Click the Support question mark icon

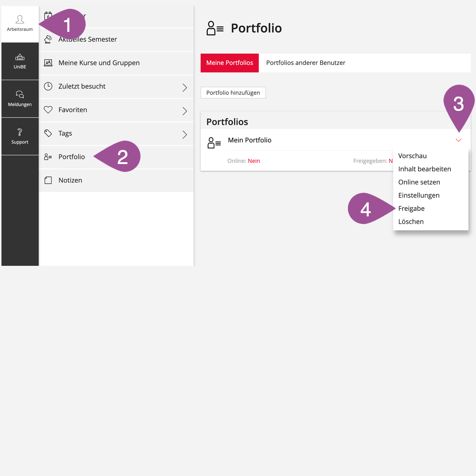tap(20, 132)
